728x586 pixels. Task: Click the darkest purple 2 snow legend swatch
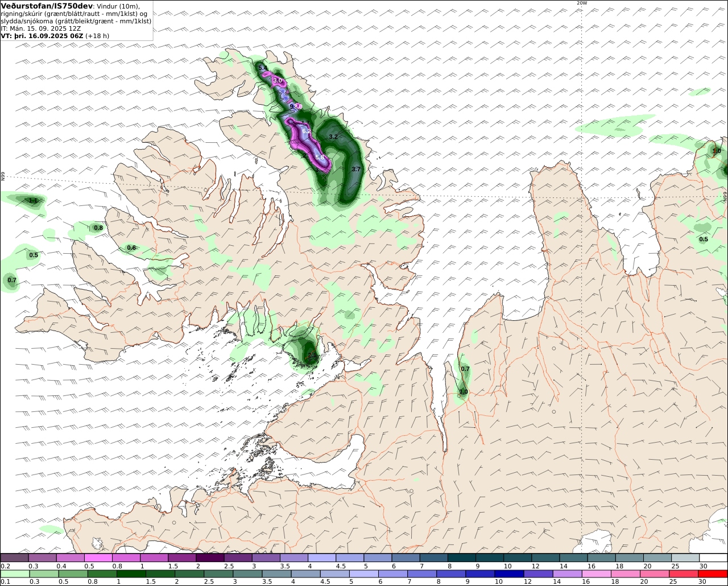(x=210, y=558)
